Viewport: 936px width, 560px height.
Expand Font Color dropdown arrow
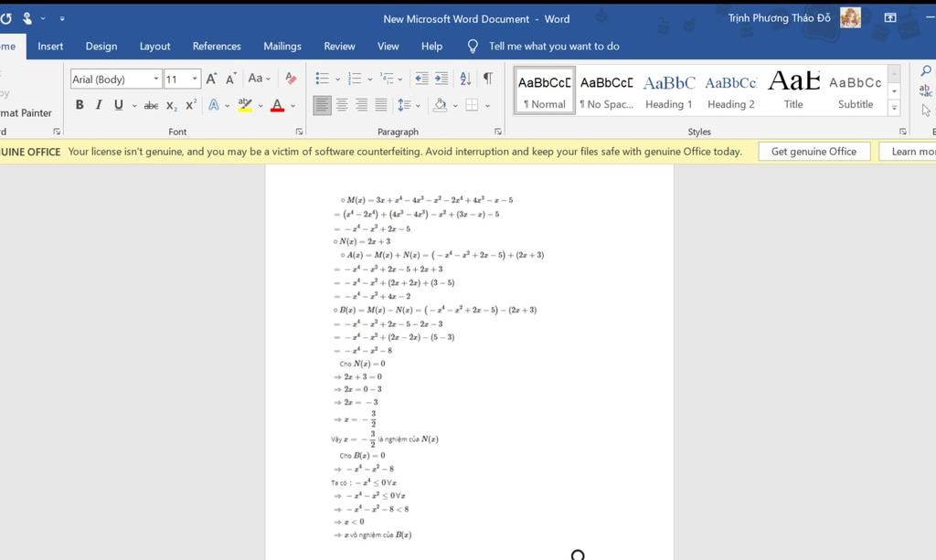point(293,106)
